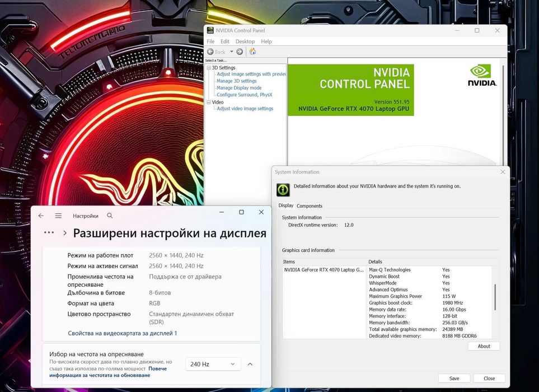The width and height of the screenshot is (539, 392).
Task: Collapse the 3D Settings tree node
Action: [209, 68]
